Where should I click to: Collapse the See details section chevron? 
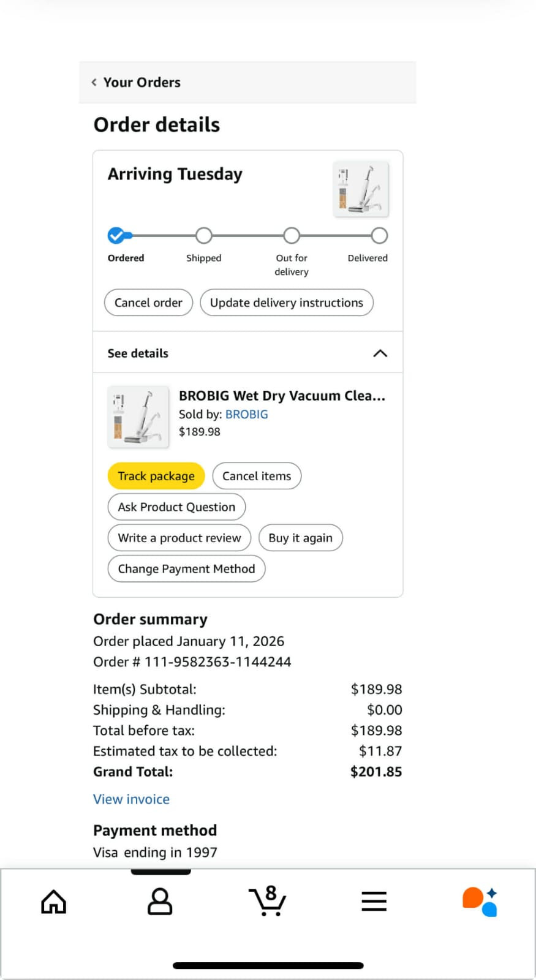pyautogui.click(x=380, y=353)
